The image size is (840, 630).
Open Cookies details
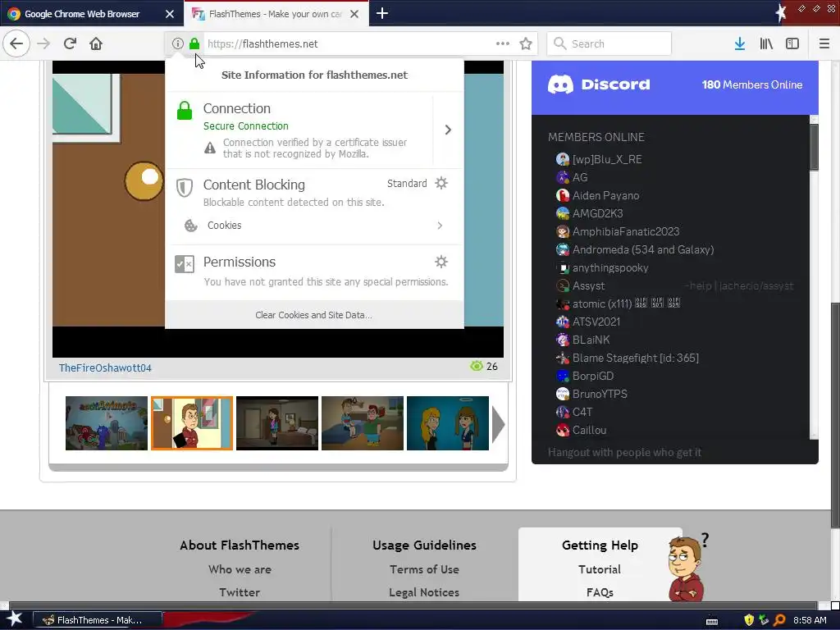click(x=314, y=226)
